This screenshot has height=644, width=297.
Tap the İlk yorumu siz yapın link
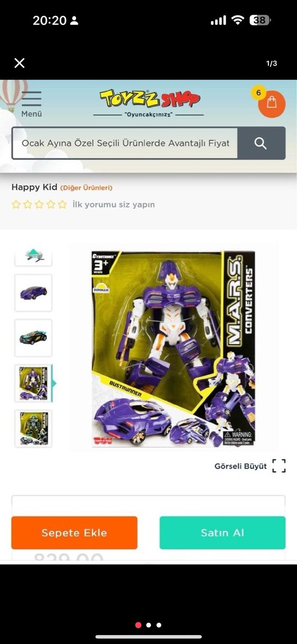pos(114,204)
